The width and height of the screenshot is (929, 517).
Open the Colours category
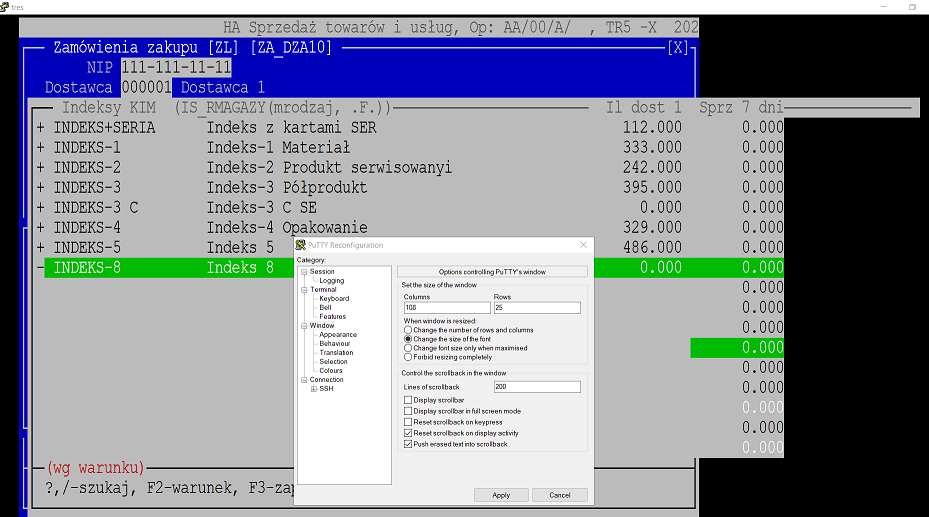click(x=331, y=371)
